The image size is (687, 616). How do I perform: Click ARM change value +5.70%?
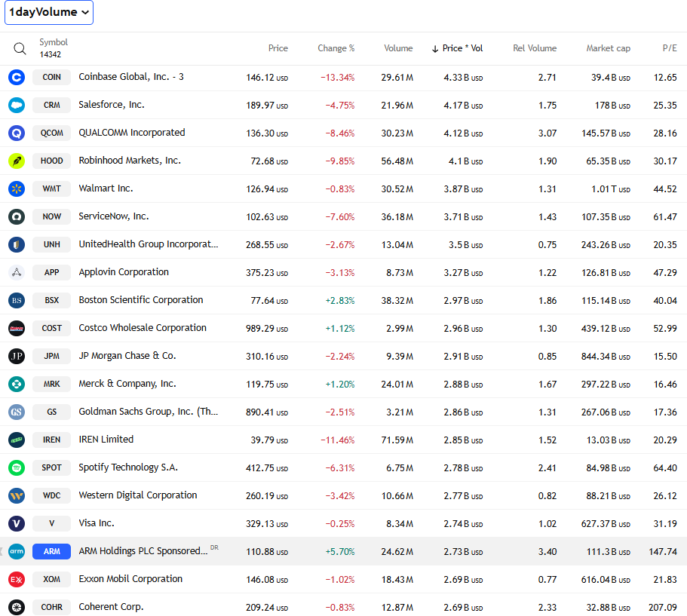pyautogui.click(x=339, y=552)
